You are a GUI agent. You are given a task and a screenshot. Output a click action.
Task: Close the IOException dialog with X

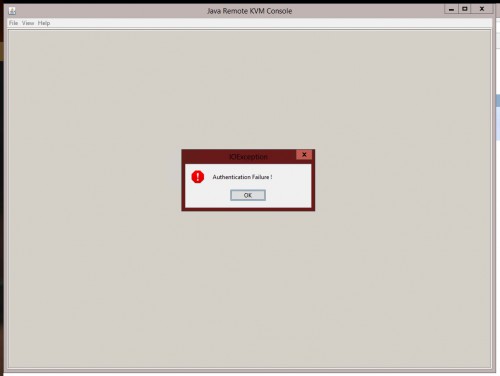tap(304, 155)
